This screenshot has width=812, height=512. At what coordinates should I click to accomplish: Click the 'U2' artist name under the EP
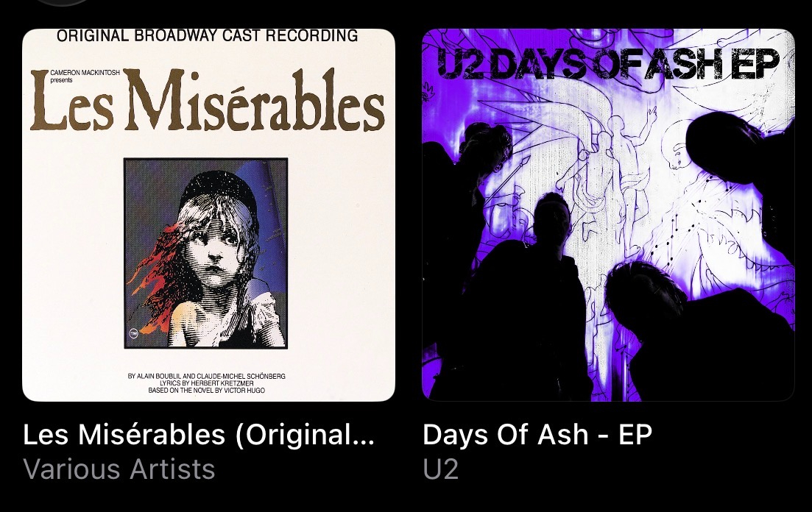pos(441,469)
